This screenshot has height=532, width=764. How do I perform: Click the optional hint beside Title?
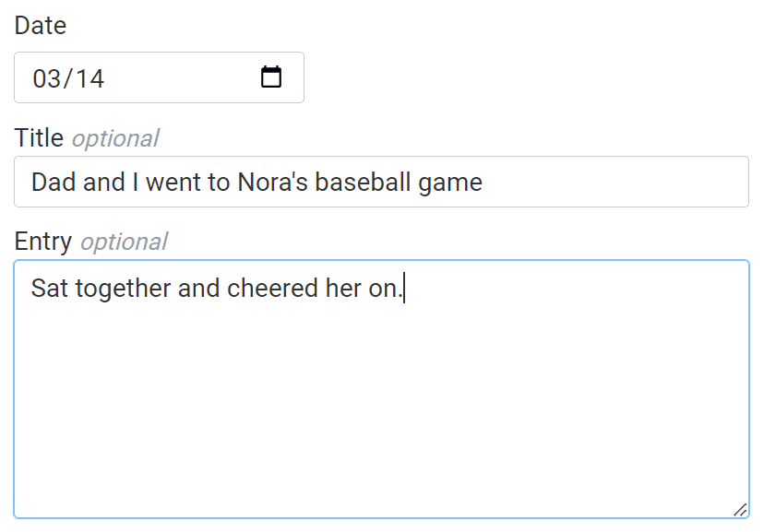[115, 139]
